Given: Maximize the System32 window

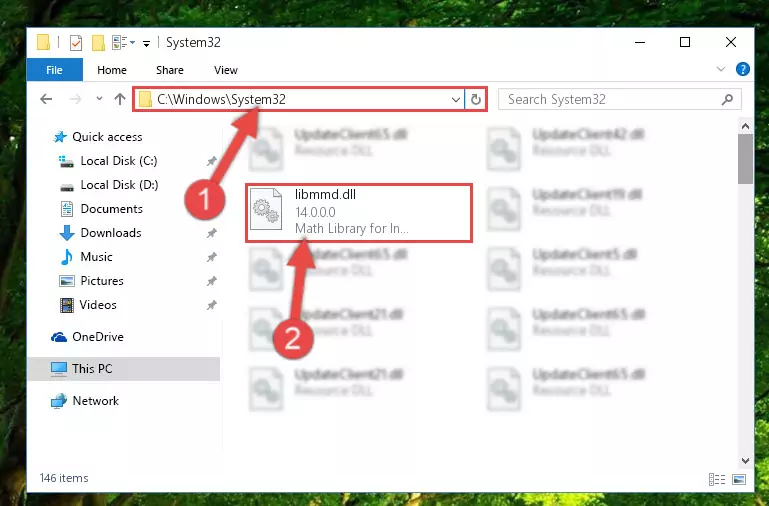Looking at the screenshot, I should pos(685,43).
